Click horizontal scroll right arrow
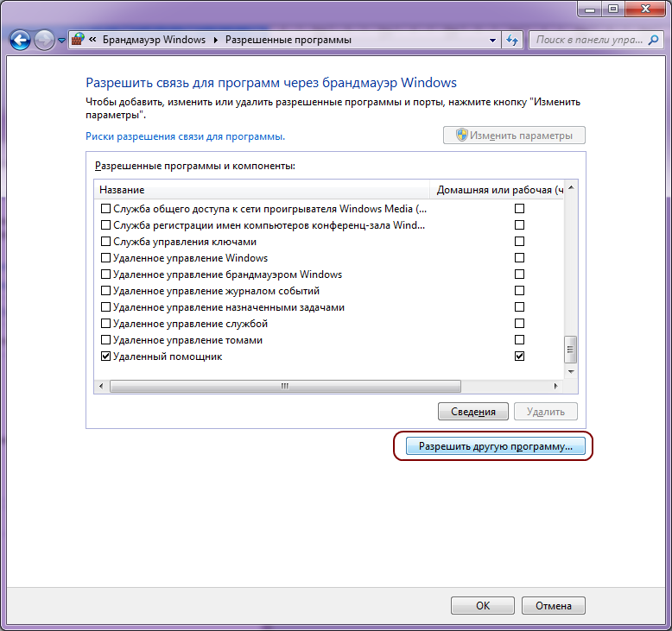The height and width of the screenshot is (631, 672). [x=556, y=386]
